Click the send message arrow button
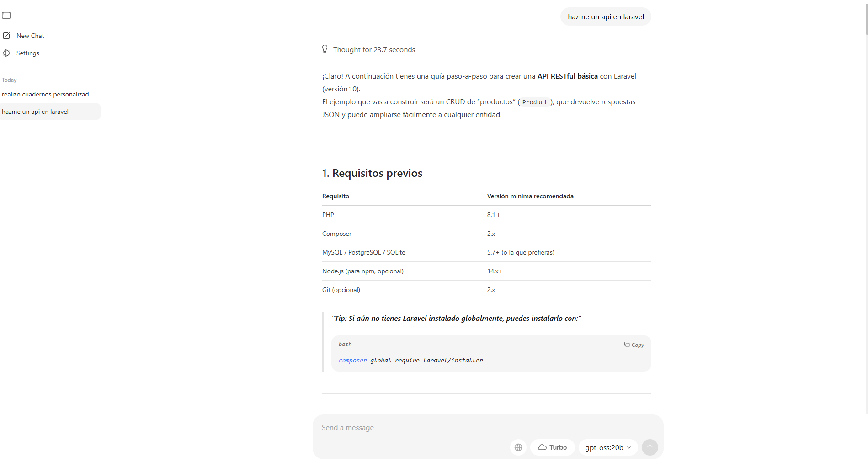 [x=650, y=447]
